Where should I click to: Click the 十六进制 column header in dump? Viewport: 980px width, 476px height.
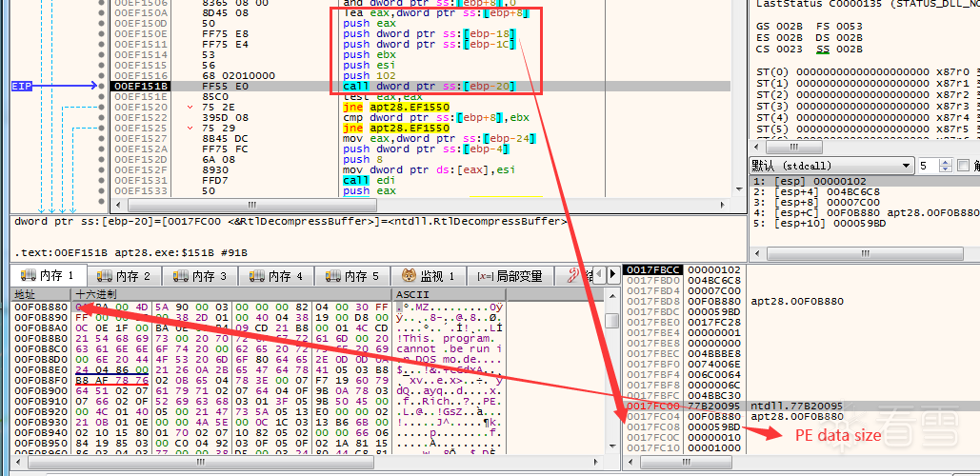[x=231, y=294]
